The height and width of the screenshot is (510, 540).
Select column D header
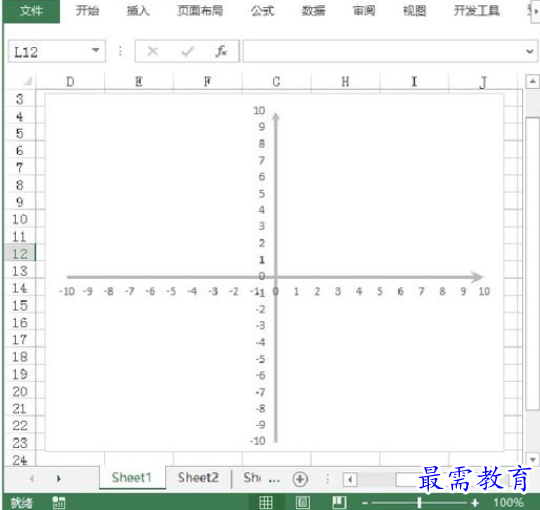70,82
